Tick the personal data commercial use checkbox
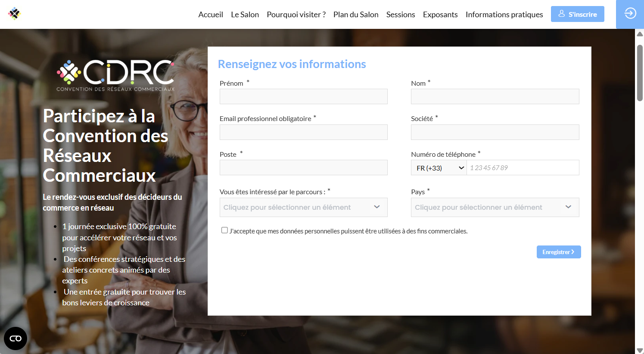644x354 pixels. coord(224,230)
